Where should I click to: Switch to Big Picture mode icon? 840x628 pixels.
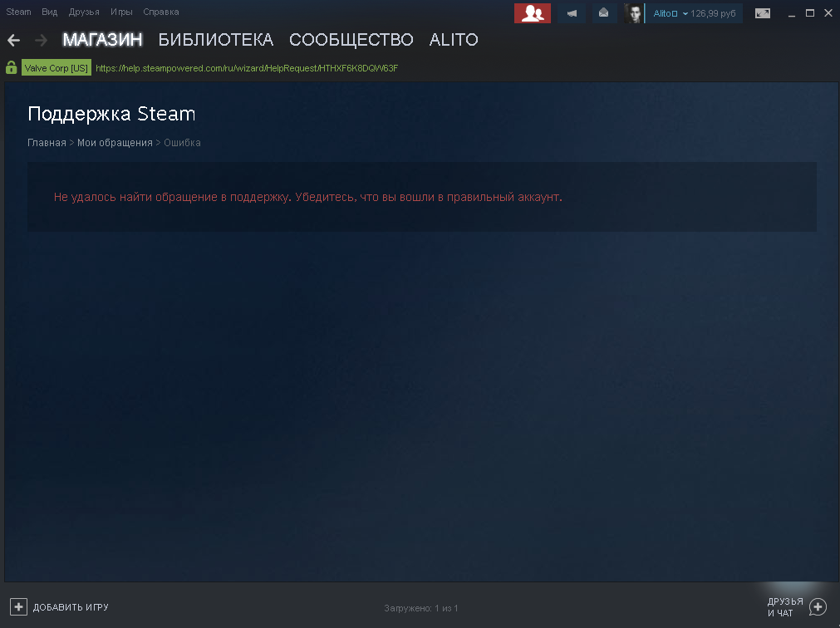point(763,12)
